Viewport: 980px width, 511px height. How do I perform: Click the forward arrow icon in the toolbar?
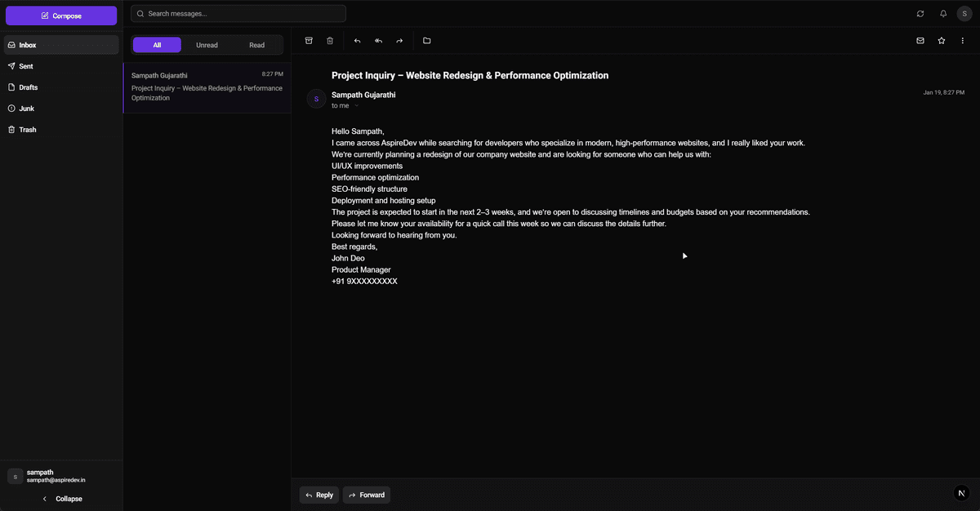coord(399,41)
